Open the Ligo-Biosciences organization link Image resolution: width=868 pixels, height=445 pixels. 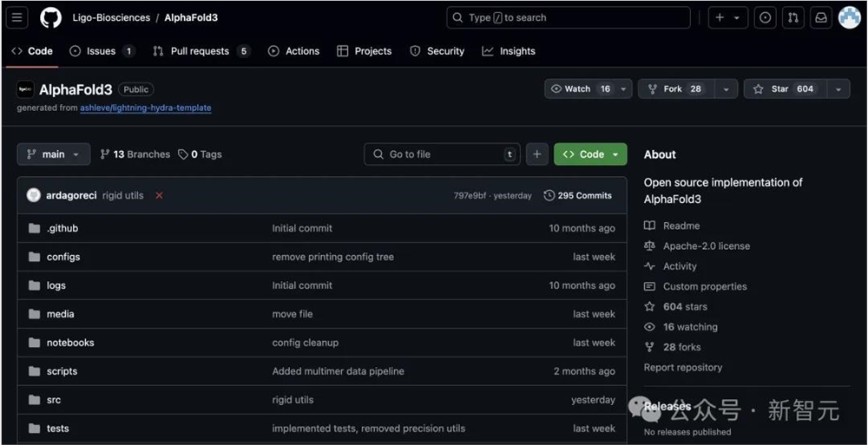[111, 17]
